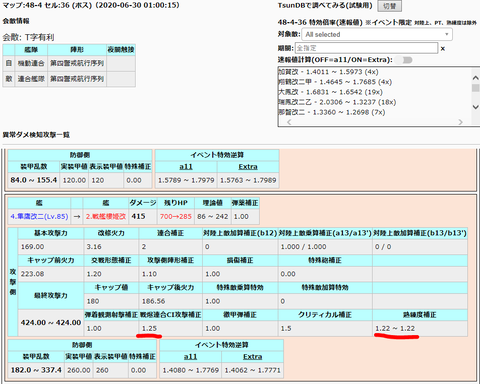Image resolution: width=480 pixels, height=384 pixels.
Task: Click cap value 180
Action: [x=93, y=301]
